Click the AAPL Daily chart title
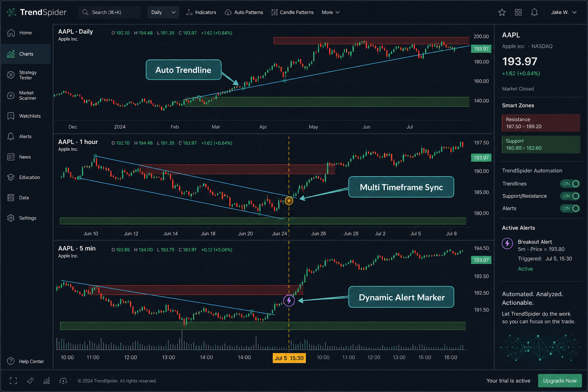Viewport: 588px width, 392px height. click(x=75, y=31)
